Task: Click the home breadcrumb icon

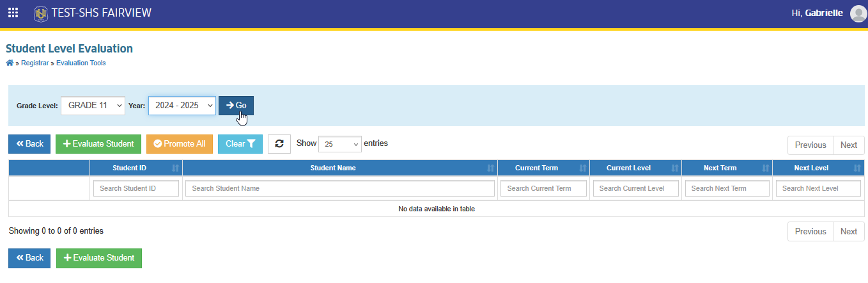Action: coord(10,63)
